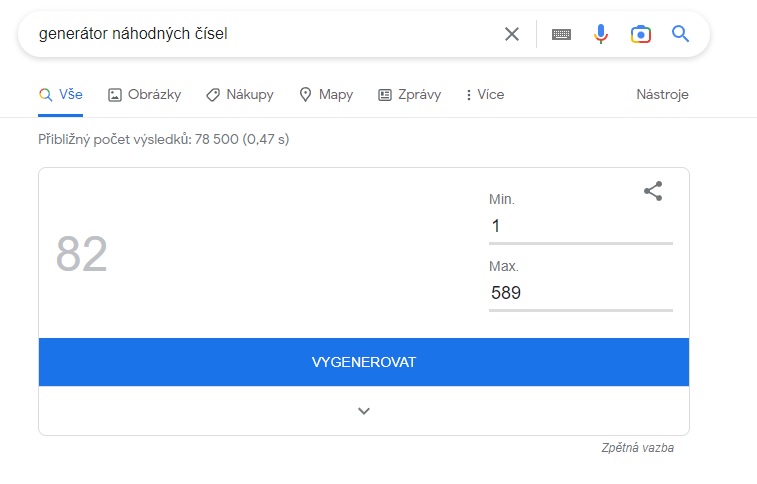
Task: Open the Mapy maps tab
Action: (326, 95)
